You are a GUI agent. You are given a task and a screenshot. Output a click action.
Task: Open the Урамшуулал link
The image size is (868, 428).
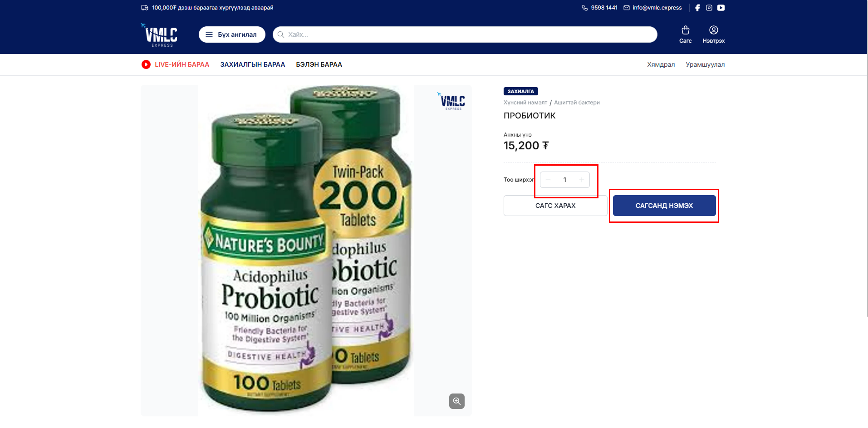pyautogui.click(x=705, y=64)
